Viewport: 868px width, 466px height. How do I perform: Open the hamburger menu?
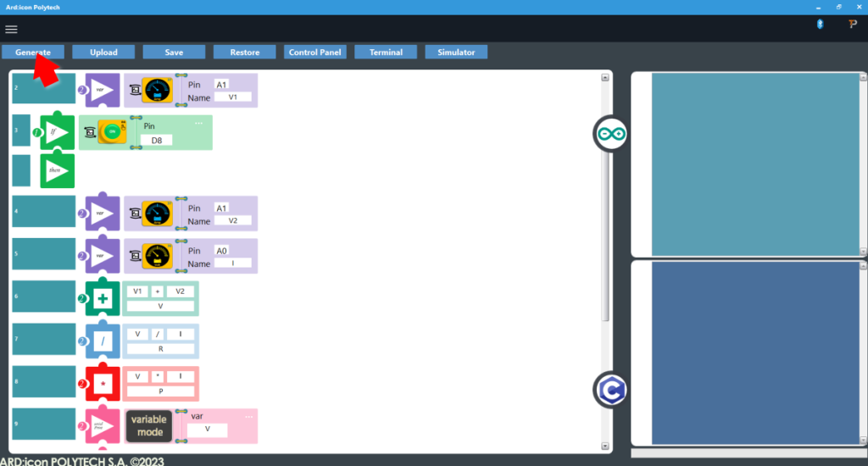point(11,29)
